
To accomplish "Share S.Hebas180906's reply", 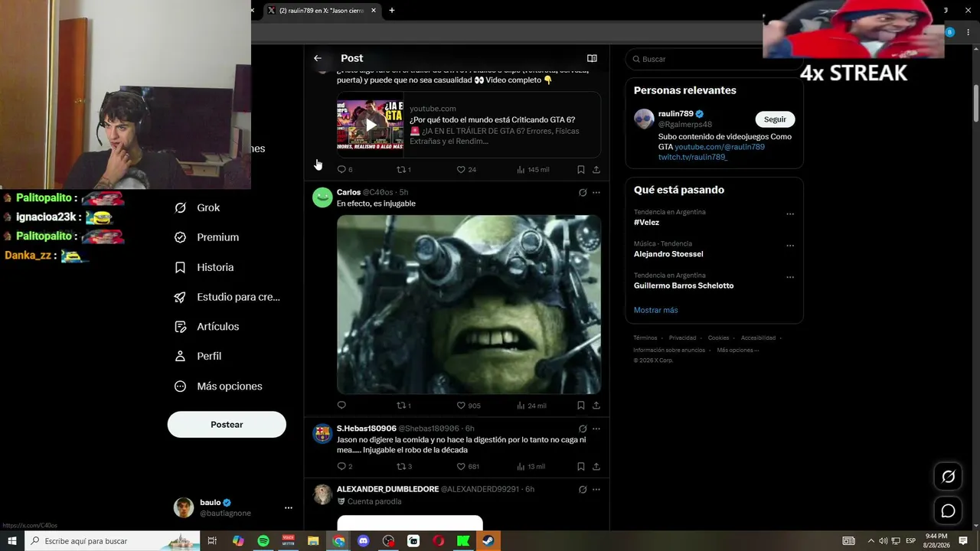I will click(596, 466).
